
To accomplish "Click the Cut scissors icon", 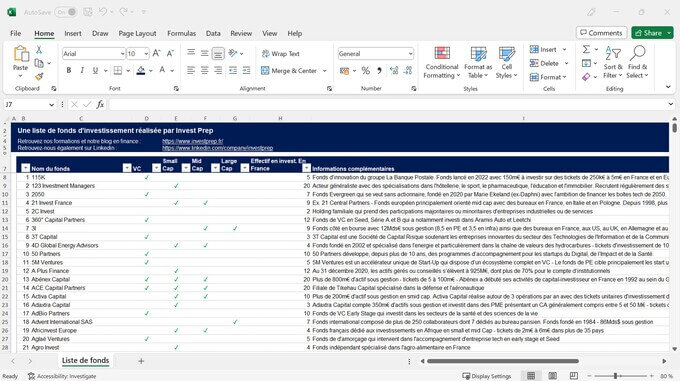I will (39, 50).
